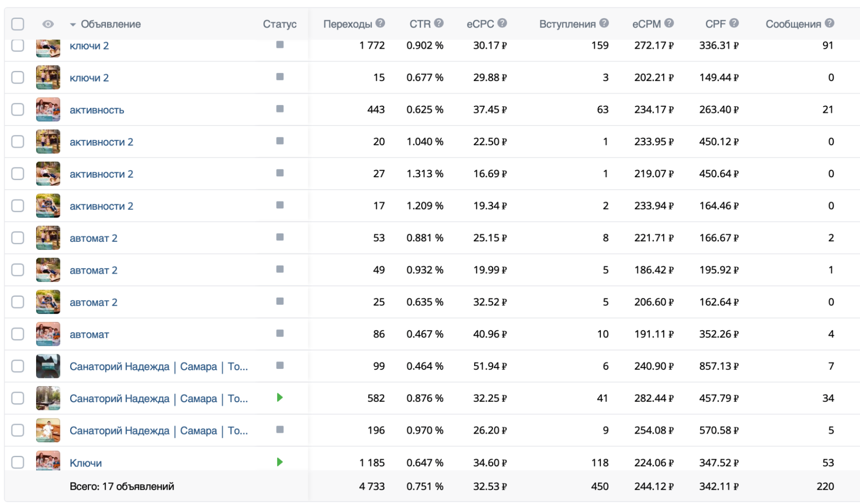Toggle the eye visibility icon in header
The height and width of the screenshot is (504, 860).
[x=48, y=24]
